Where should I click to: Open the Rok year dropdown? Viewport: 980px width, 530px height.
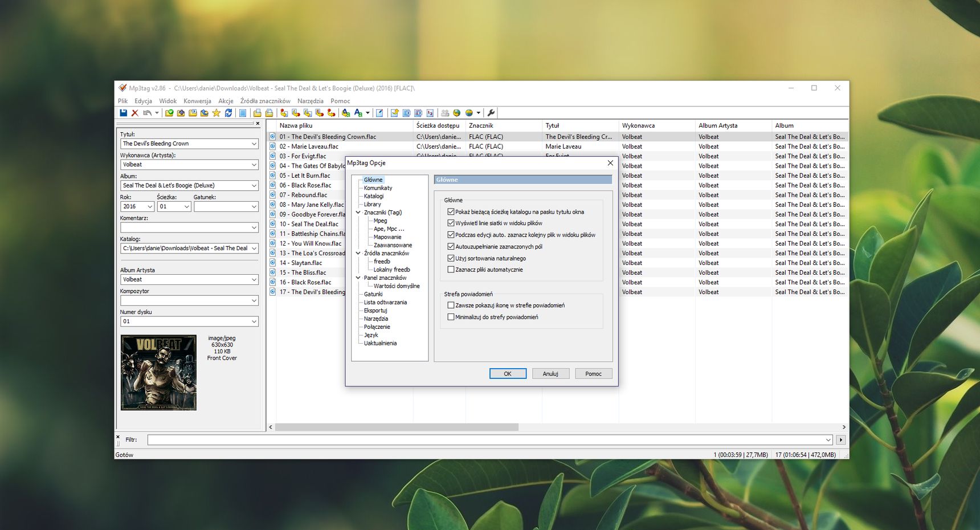point(150,206)
